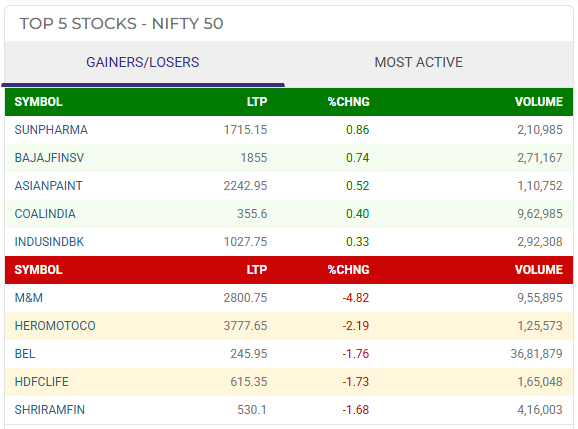Select COALINDIA volume 9,62,985
Viewport: 578px width, 429px height.
(540, 214)
